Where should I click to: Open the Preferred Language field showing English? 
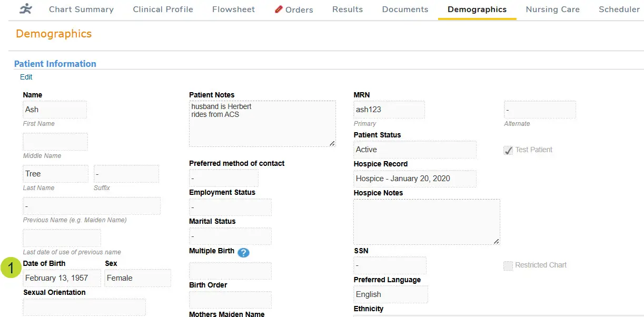[390, 294]
